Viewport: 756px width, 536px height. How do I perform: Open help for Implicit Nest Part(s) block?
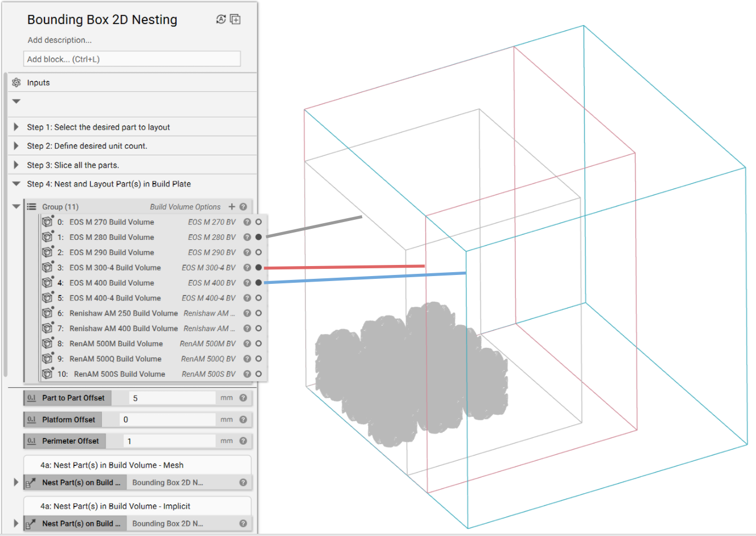pos(243,523)
